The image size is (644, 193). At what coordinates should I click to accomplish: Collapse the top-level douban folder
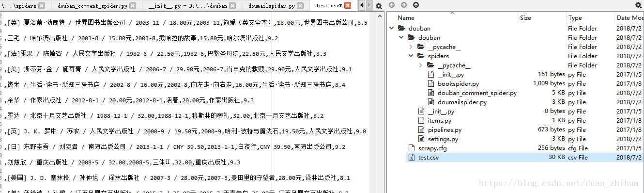tap(392, 28)
